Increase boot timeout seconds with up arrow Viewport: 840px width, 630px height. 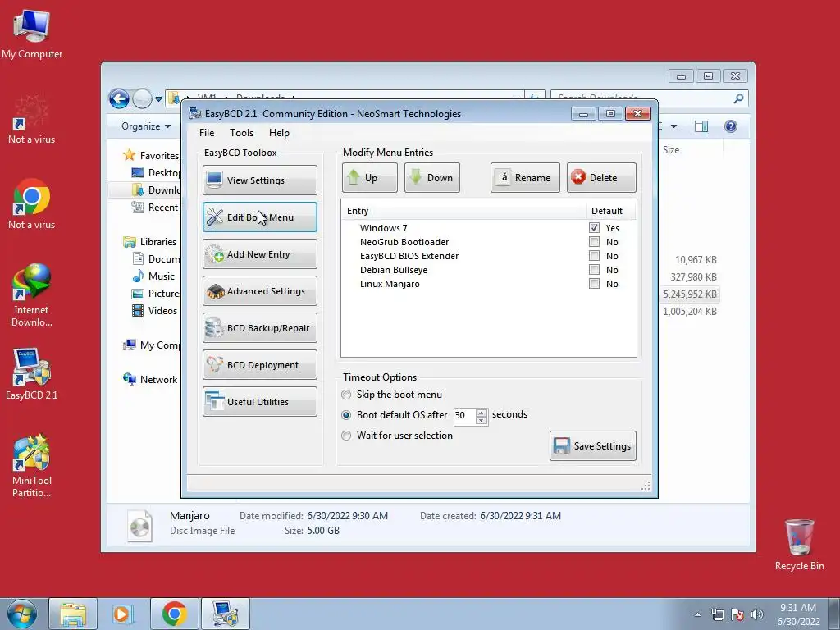481,412
